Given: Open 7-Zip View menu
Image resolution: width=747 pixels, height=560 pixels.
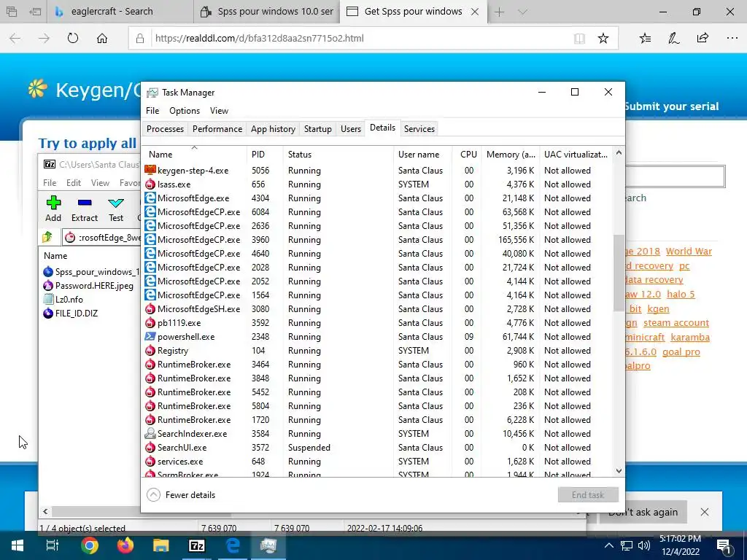Looking at the screenshot, I should click(x=100, y=183).
